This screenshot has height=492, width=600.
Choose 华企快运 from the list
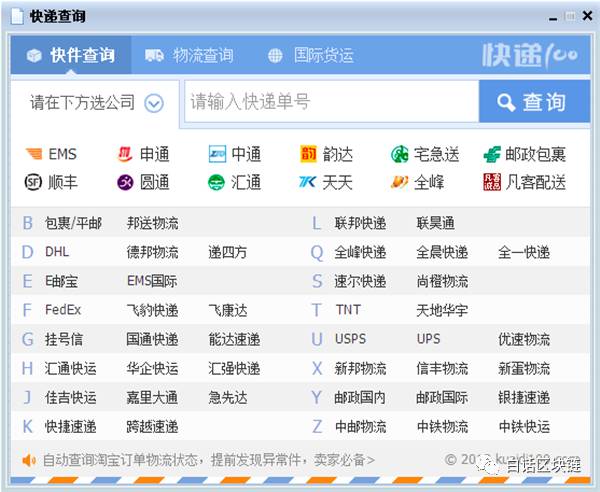coord(153,368)
